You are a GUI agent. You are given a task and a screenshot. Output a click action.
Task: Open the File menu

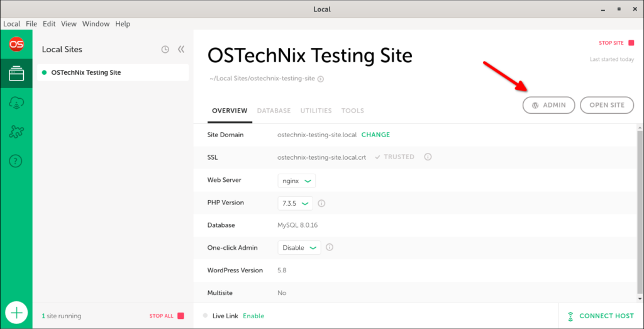point(31,24)
